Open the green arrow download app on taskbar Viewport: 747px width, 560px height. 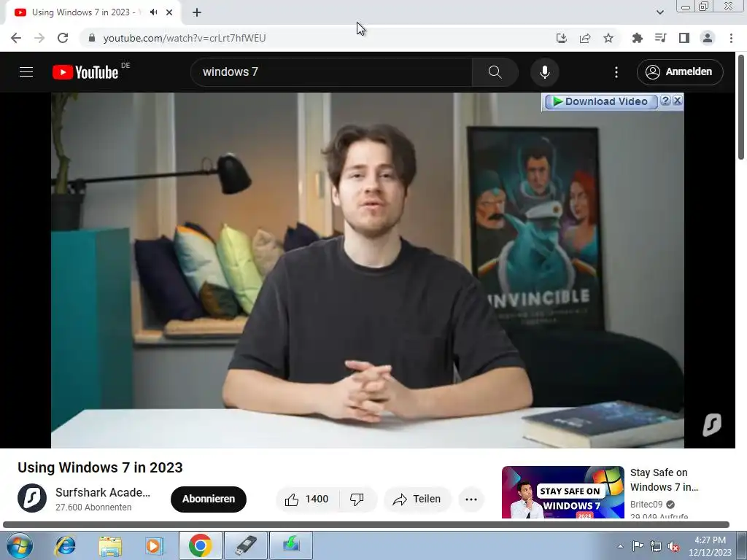coord(291,545)
